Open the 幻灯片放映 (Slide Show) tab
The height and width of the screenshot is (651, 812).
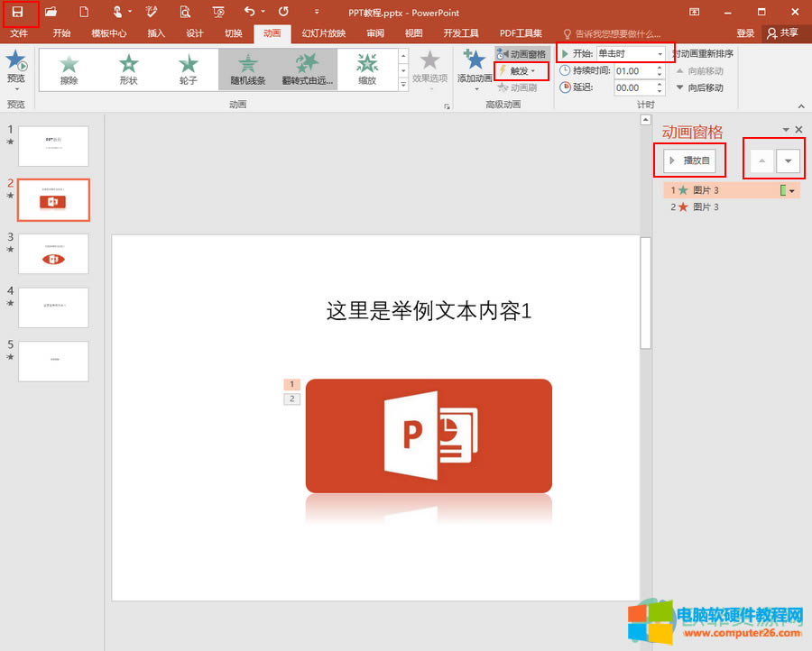(323, 33)
